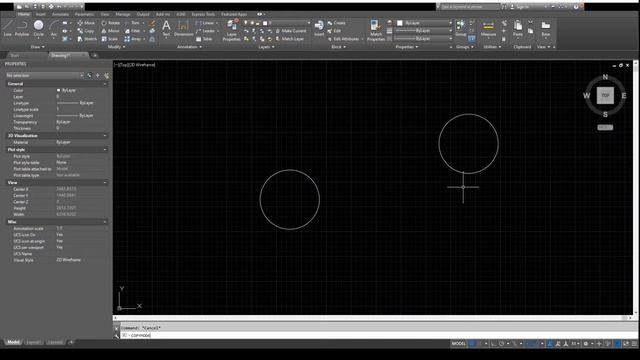
Task: Collapse the View section in Properties
Action: coord(105,182)
